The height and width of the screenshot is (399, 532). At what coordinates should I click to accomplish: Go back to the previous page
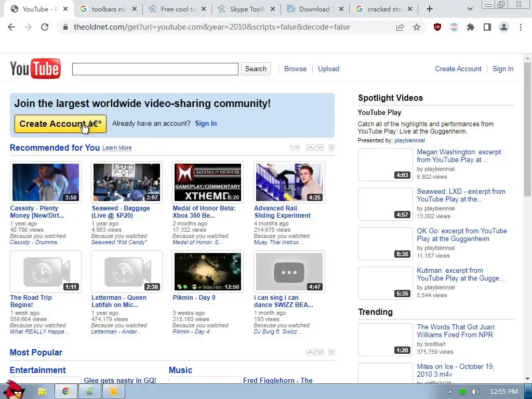[x=11, y=27]
